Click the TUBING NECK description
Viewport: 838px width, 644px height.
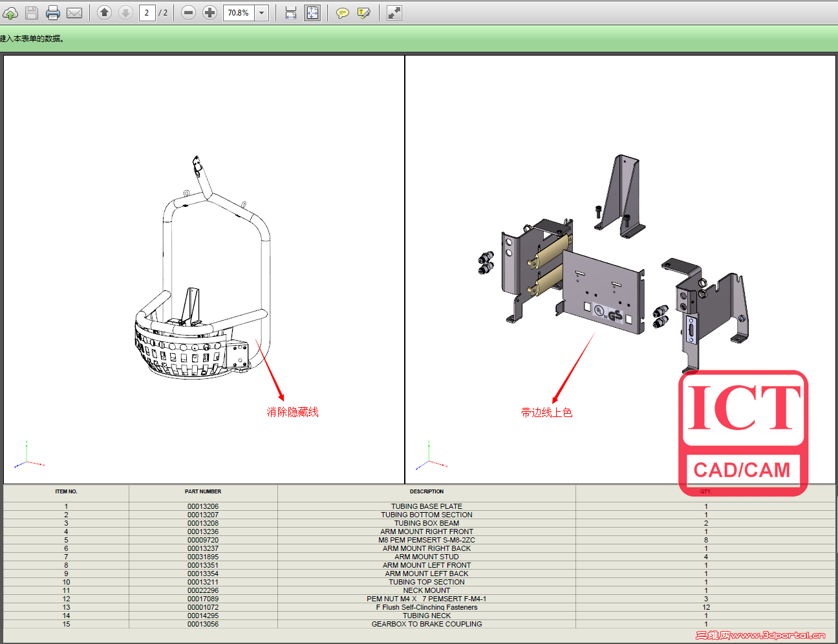coord(427,616)
